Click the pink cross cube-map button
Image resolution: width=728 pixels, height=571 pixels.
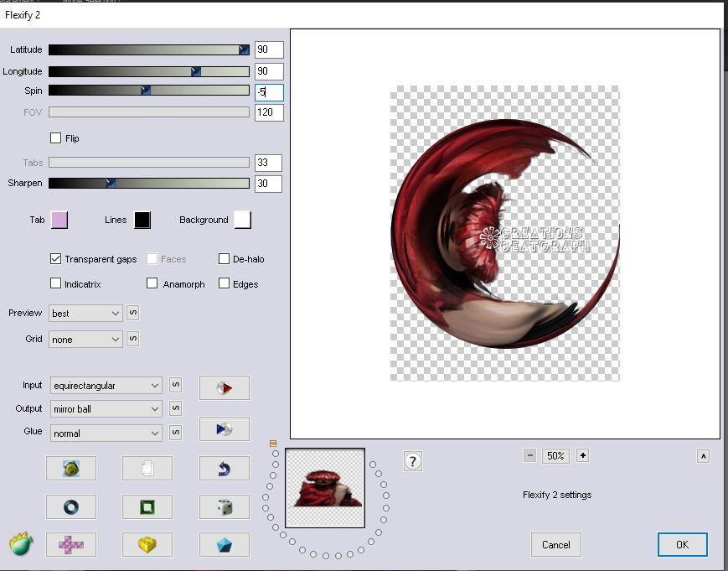[x=71, y=544]
